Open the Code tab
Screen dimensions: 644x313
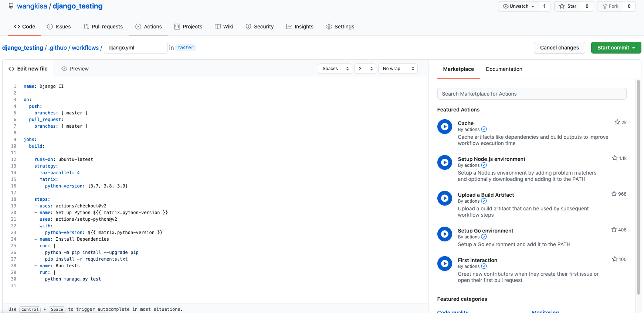coord(24,27)
